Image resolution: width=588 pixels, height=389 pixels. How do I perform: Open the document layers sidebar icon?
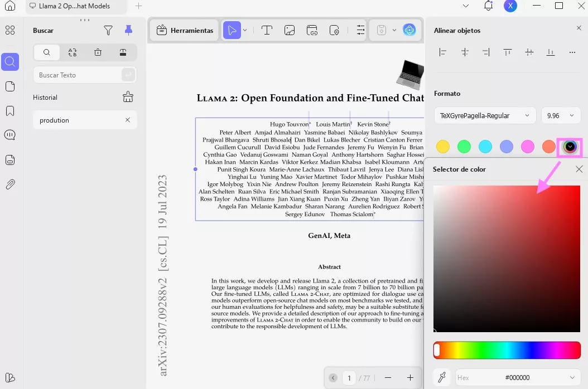(10, 160)
